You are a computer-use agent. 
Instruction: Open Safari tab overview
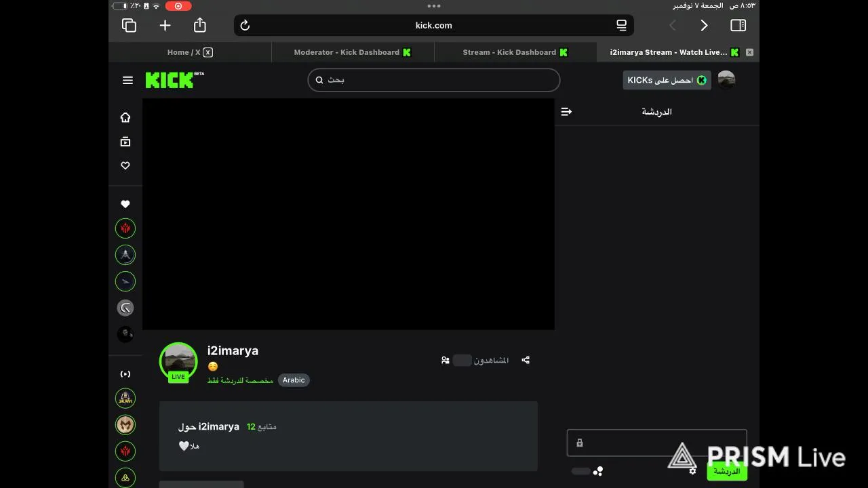129,25
